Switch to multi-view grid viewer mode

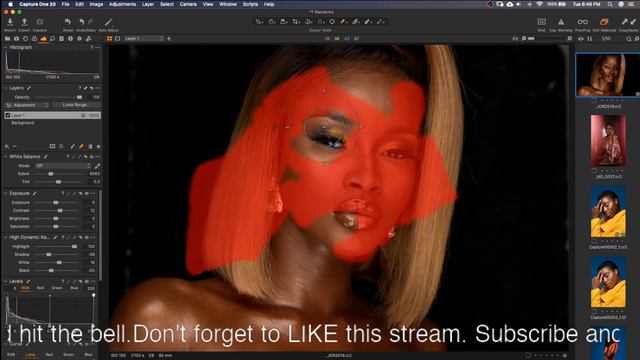click(109, 39)
